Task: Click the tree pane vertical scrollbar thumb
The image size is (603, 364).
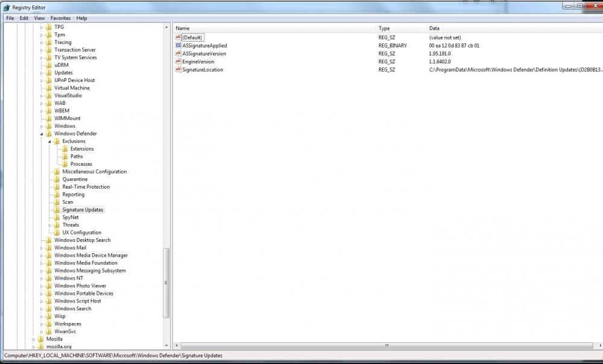Action: click(x=166, y=283)
